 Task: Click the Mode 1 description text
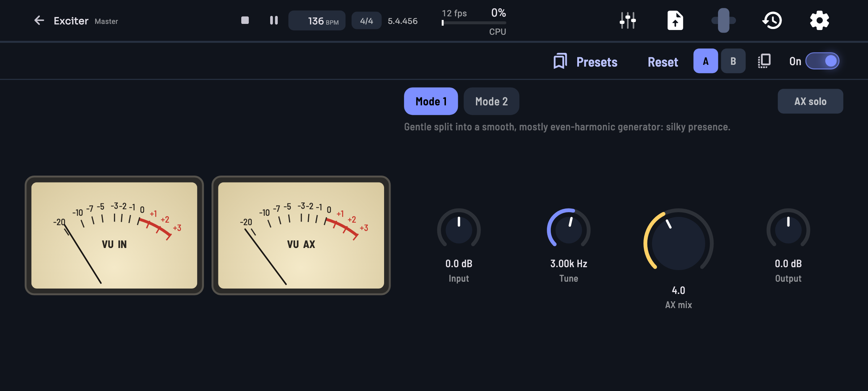click(x=567, y=127)
